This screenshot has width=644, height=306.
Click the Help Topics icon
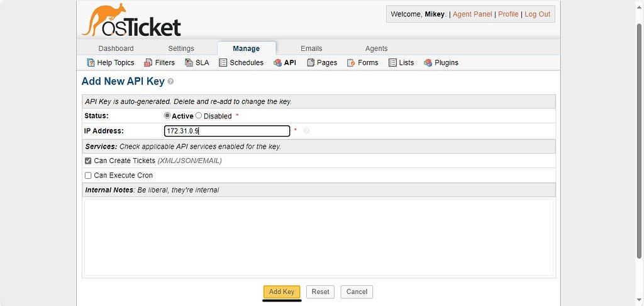(x=91, y=62)
